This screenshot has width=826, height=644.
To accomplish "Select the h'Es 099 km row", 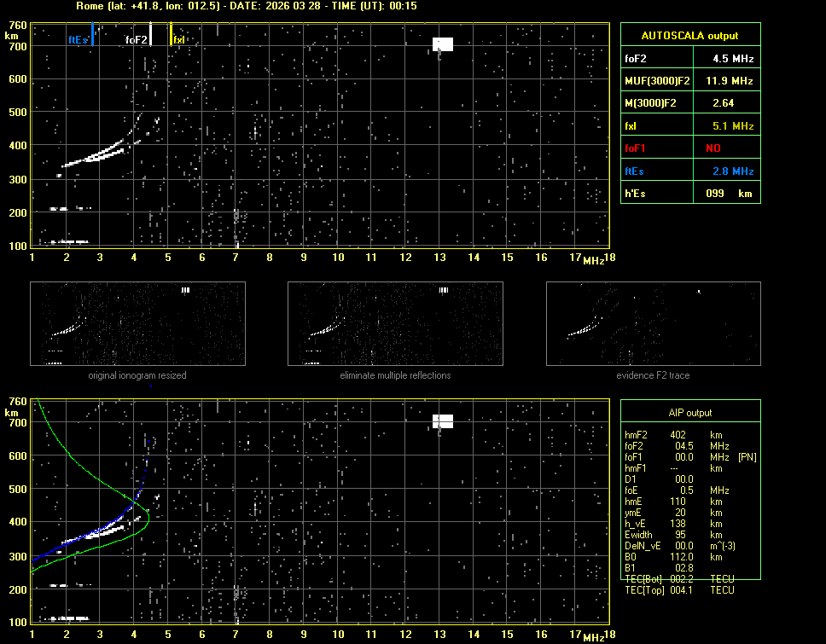I will (689, 194).
